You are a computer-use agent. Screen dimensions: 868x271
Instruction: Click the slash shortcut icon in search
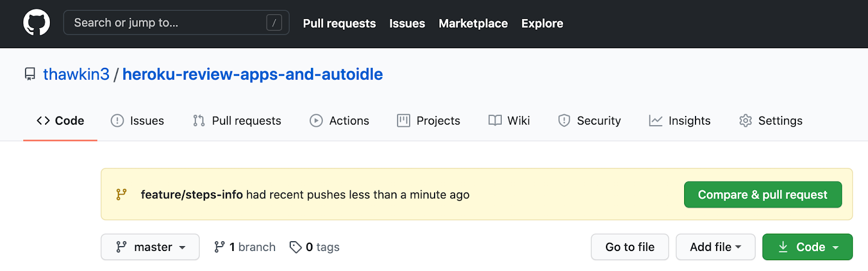(x=274, y=23)
